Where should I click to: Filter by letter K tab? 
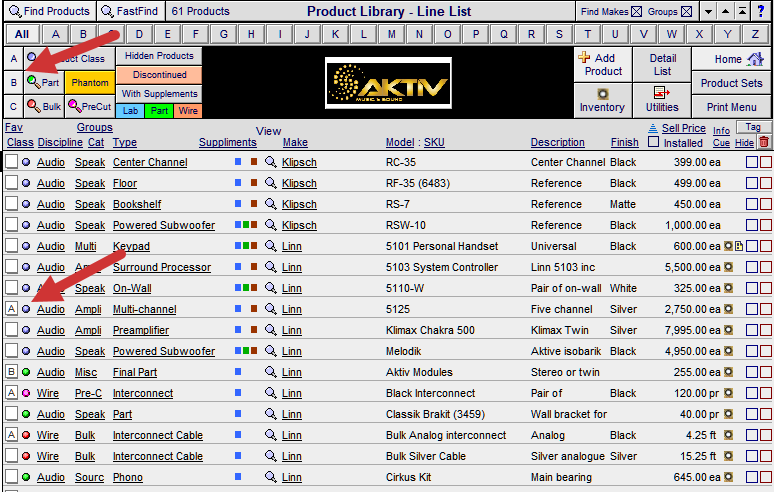pos(336,34)
